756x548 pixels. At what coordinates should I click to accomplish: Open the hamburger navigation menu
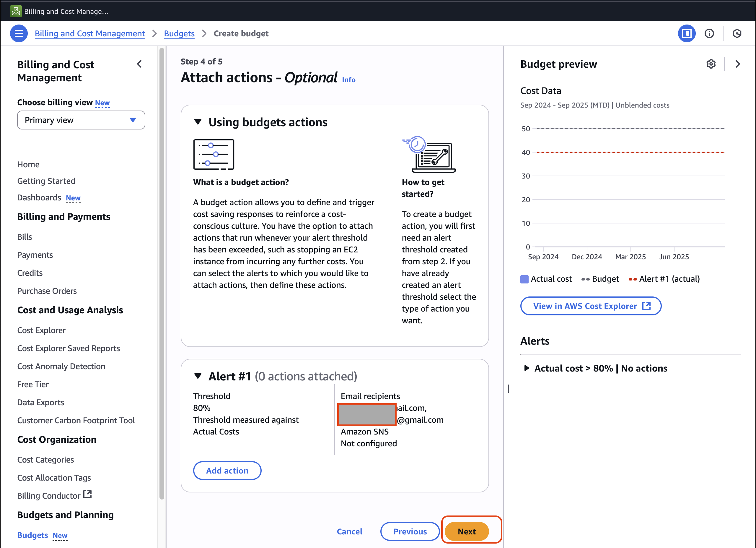click(x=19, y=33)
